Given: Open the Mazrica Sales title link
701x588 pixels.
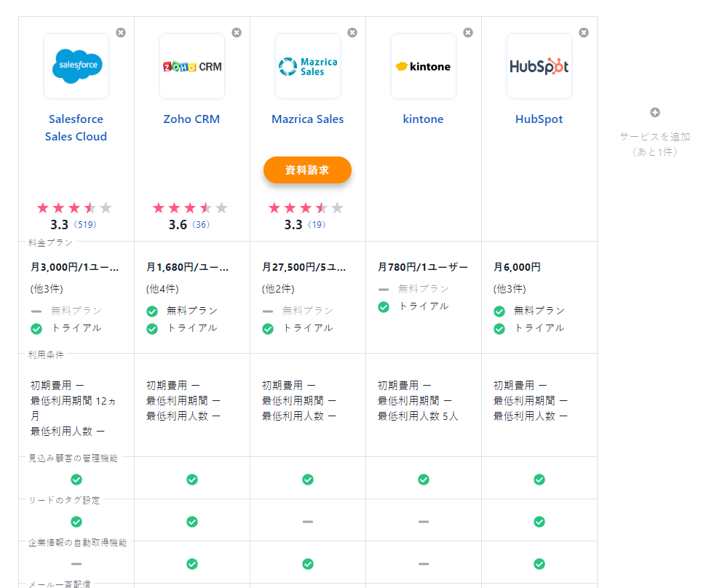Looking at the screenshot, I should [x=308, y=119].
